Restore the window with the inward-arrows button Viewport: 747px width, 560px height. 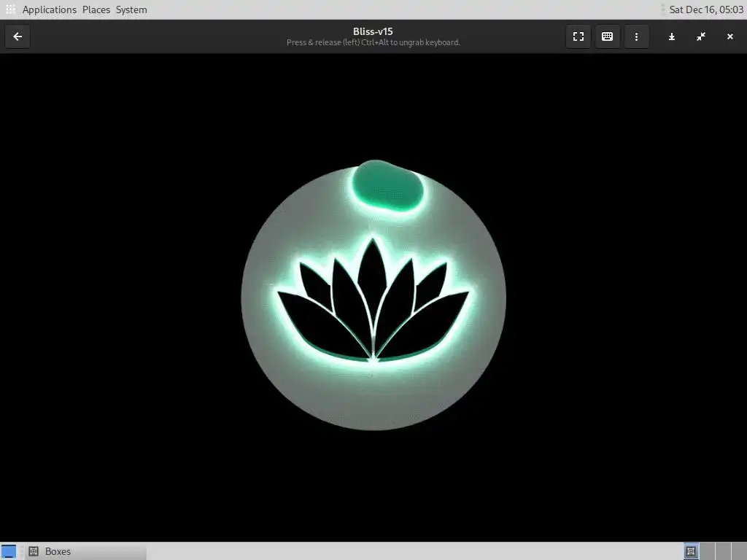tap(701, 36)
